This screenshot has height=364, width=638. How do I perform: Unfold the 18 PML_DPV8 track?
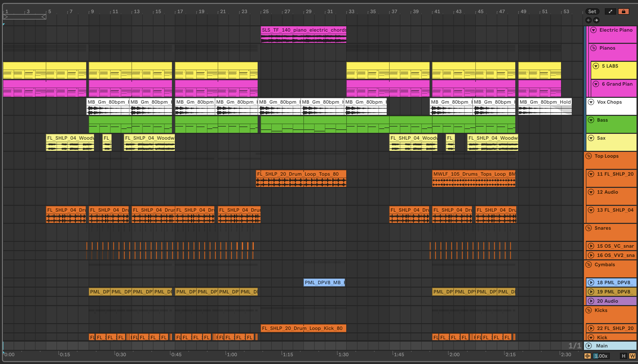point(591,282)
